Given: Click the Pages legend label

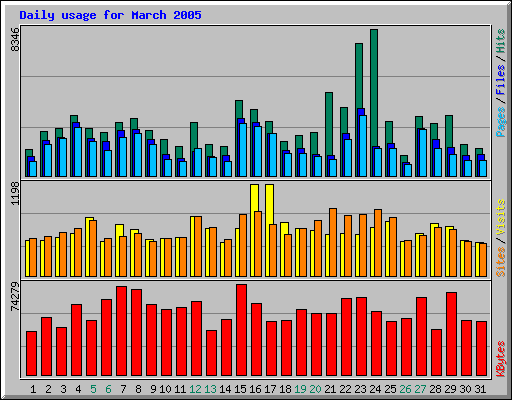Looking at the screenshot, I should (501, 122).
